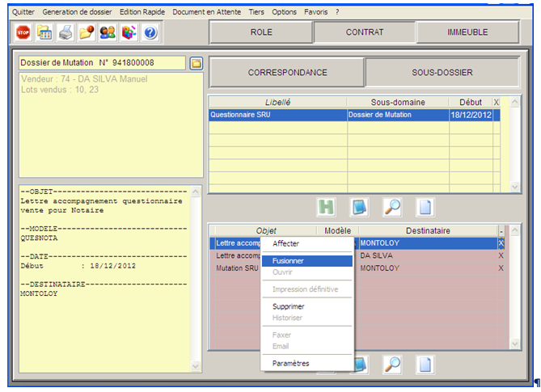Click the upper magnifying glass search icon
Viewport: 541px width, 392px height.
(x=392, y=206)
